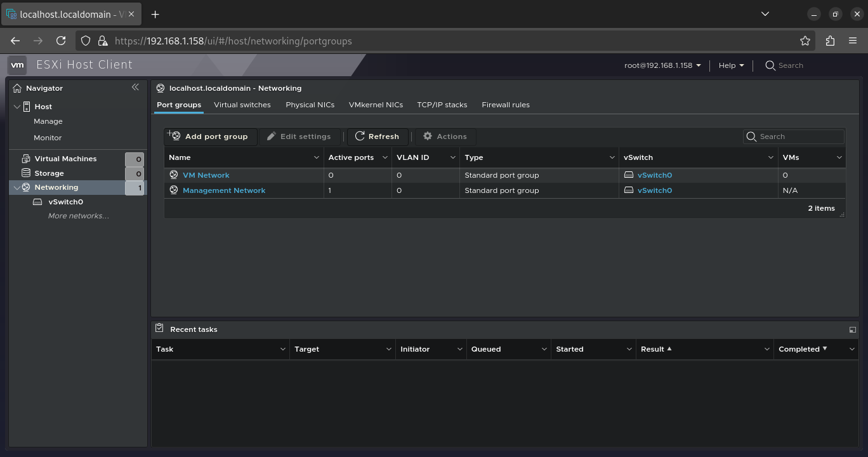Image resolution: width=868 pixels, height=457 pixels.
Task: Select Virtual Machines in the Navigator
Action: click(66, 159)
